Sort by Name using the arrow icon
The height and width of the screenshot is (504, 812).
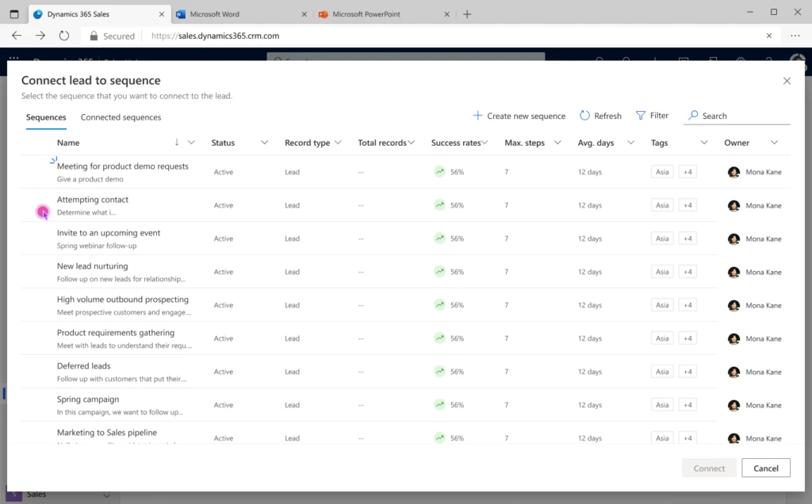tap(177, 143)
